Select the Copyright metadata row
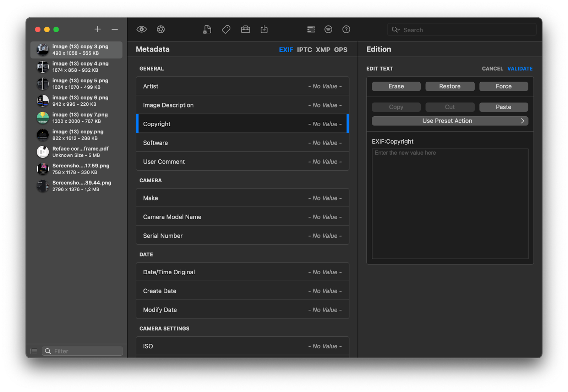This screenshot has width=568, height=392. [x=242, y=124]
